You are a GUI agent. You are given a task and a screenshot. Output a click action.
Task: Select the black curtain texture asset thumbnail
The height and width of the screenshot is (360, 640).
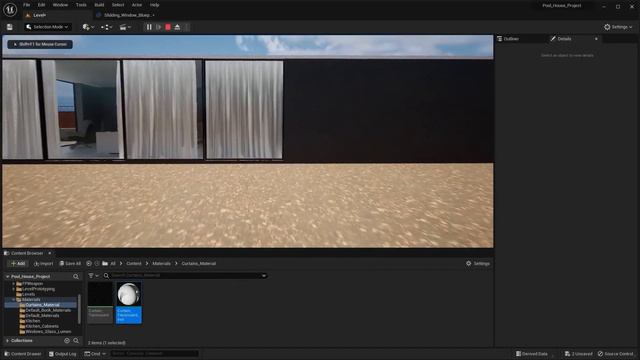click(x=100, y=294)
